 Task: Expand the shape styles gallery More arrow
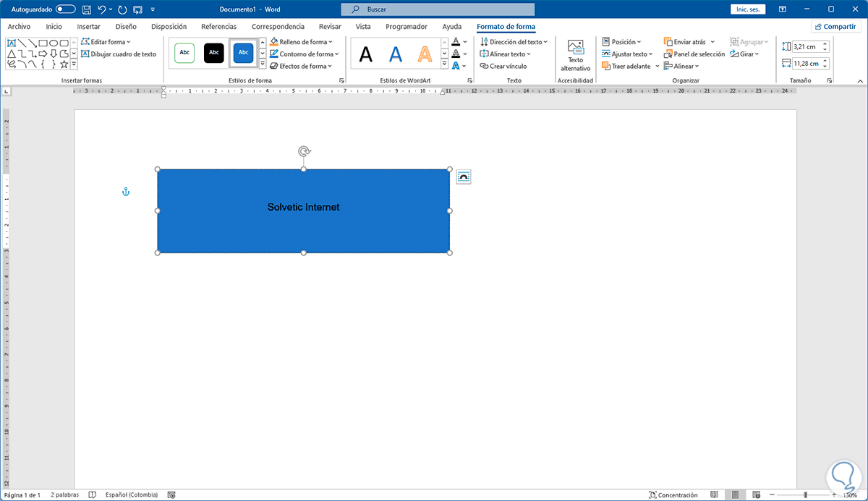coord(263,64)
